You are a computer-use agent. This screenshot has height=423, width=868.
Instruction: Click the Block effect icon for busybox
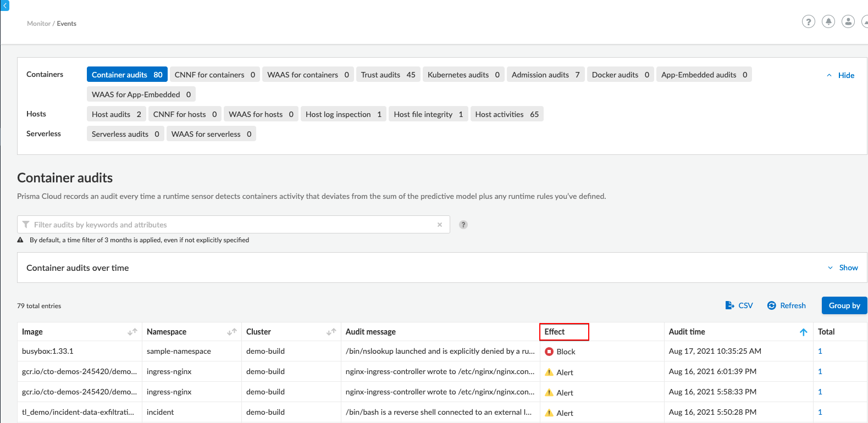[549, 352]
